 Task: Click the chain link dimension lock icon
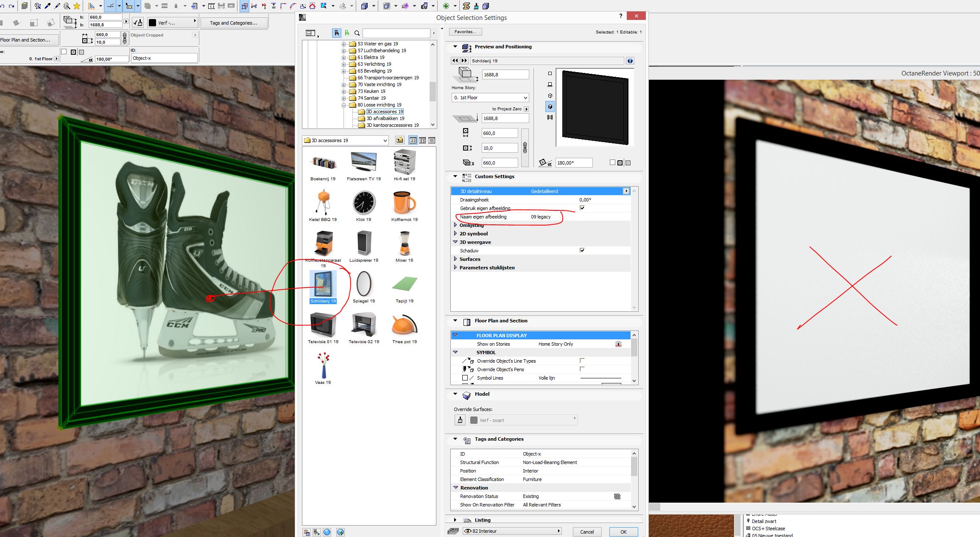pos(525,148)
